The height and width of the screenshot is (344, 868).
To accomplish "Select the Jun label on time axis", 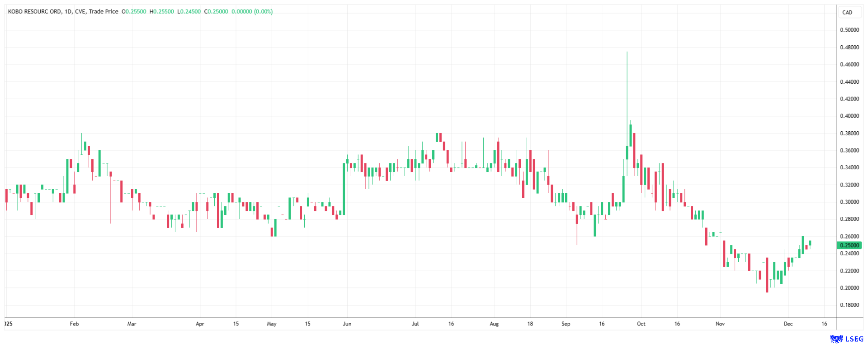I will click(x=347, y=324).
